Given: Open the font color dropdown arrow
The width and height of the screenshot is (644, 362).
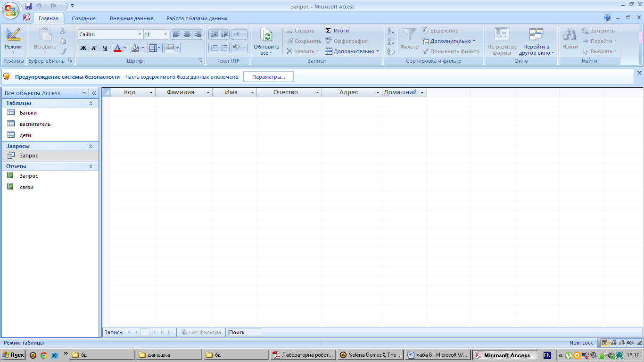Looking at the screenshot, I should [x=125, y=48].
